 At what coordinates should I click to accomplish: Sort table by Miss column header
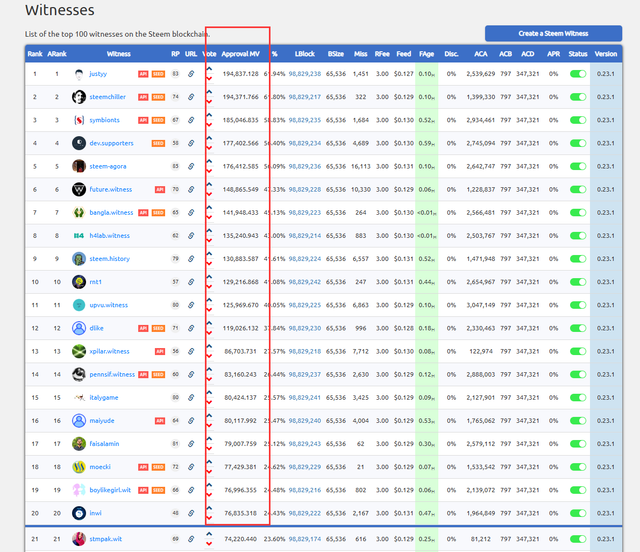click(x=360, y=54)
